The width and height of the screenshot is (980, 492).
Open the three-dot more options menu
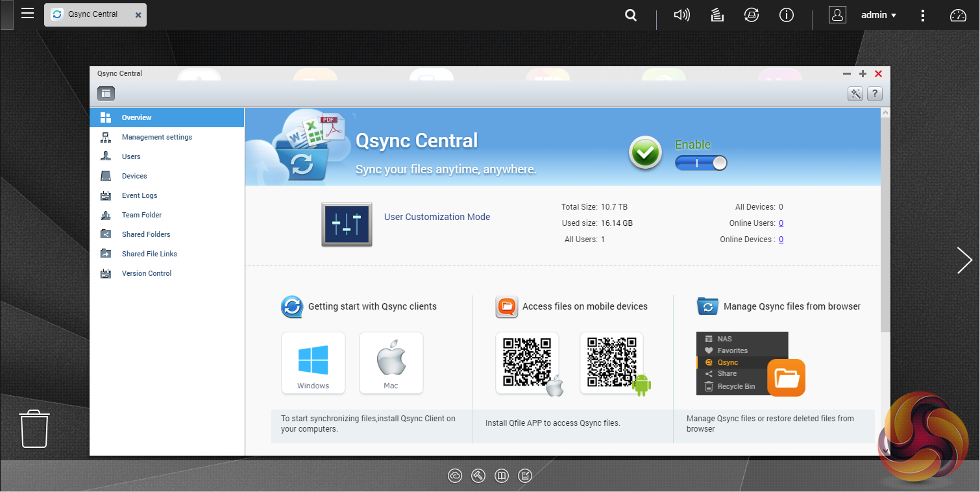[923, 15]
